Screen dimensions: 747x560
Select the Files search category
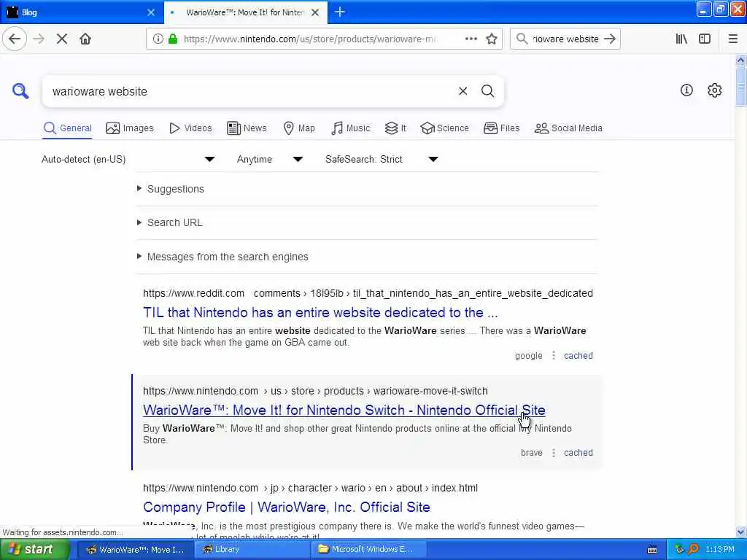pos(501,128)
